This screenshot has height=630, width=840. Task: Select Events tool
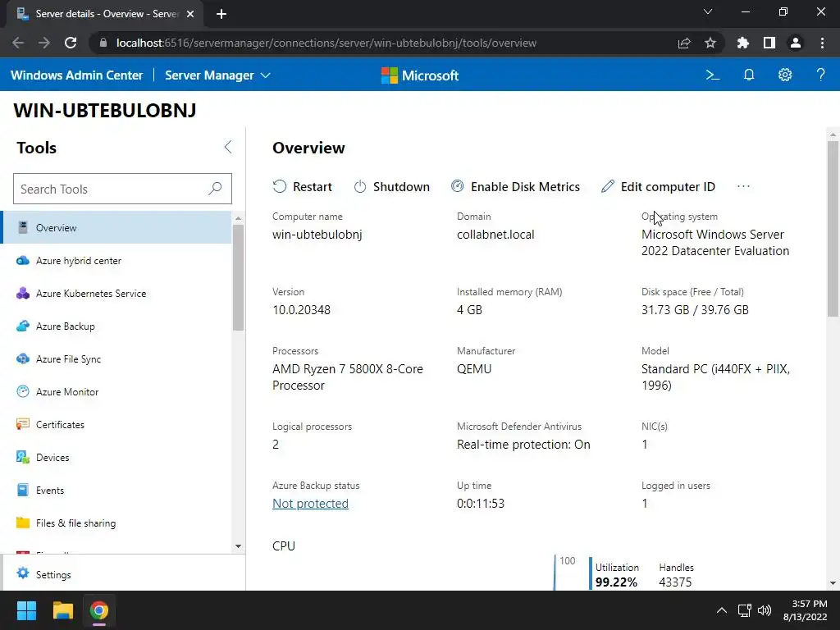tap(116, 490)
